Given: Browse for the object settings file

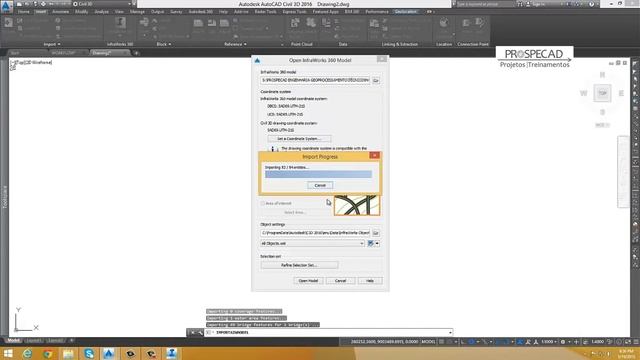Looking at the screenshot, I should point(376,233).
